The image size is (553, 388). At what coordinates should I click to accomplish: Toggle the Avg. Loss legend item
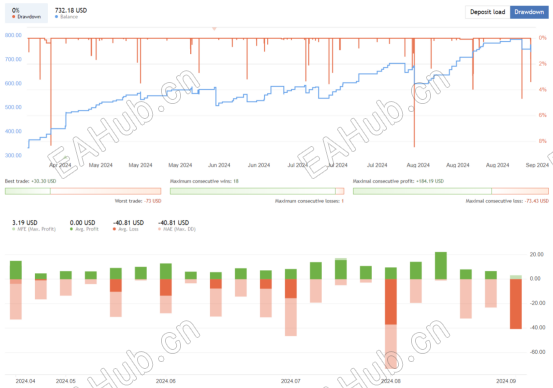tap(126, 229)
